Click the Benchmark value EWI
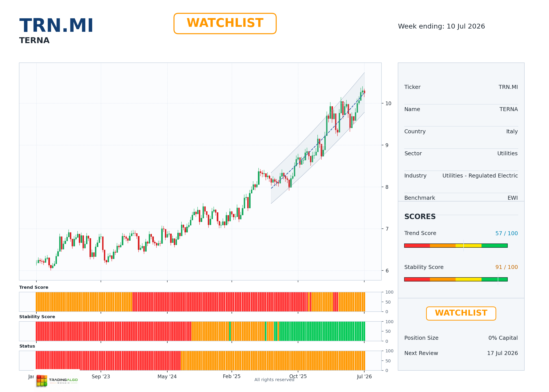Image resolution: width=549 pixels, height=392 pixels. click(512, 198)
